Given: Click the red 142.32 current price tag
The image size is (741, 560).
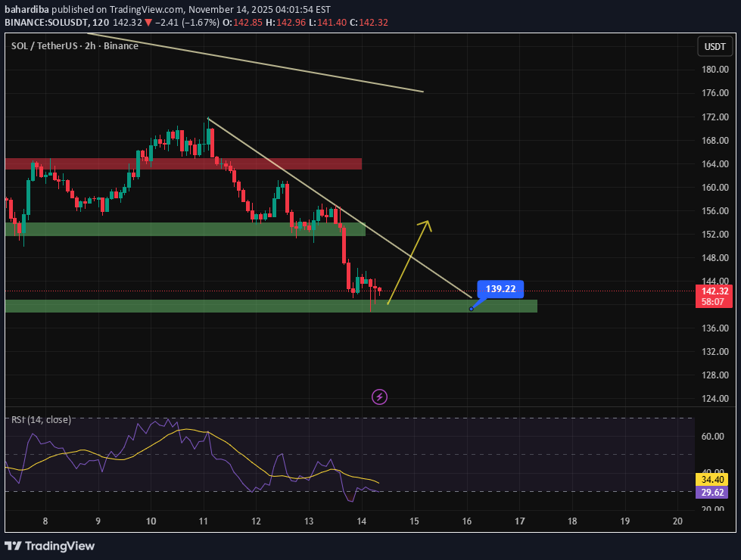Looking at the screenshot, I should pyautogui.click(x=715, y=291).
